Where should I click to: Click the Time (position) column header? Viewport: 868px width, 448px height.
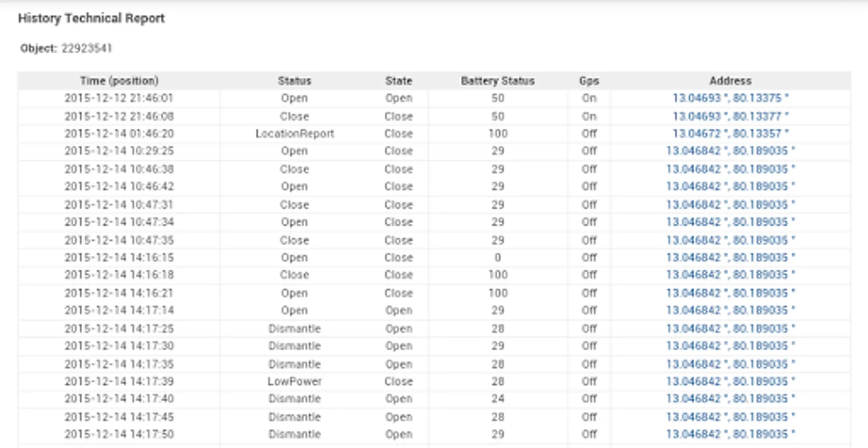119,81
